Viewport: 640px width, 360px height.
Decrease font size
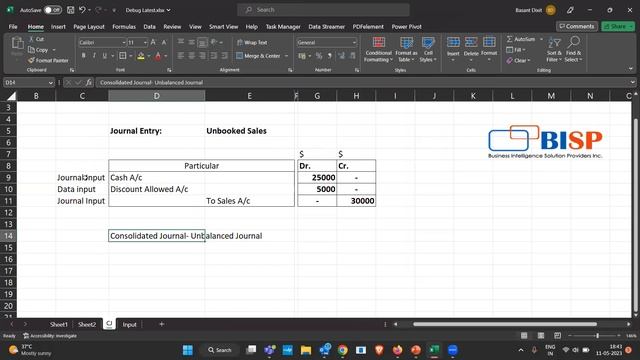coord(164,42)
